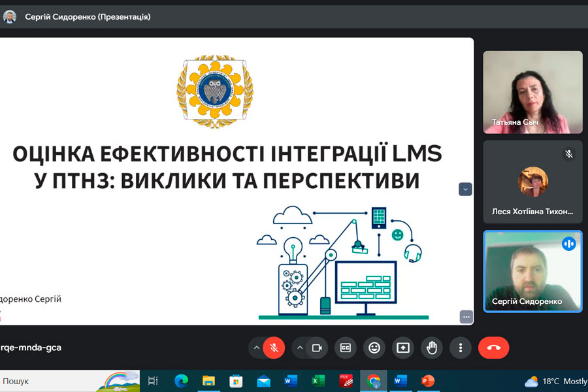Launch Excel from the taskbar
The image size is (588, 392).
point(318,381)
